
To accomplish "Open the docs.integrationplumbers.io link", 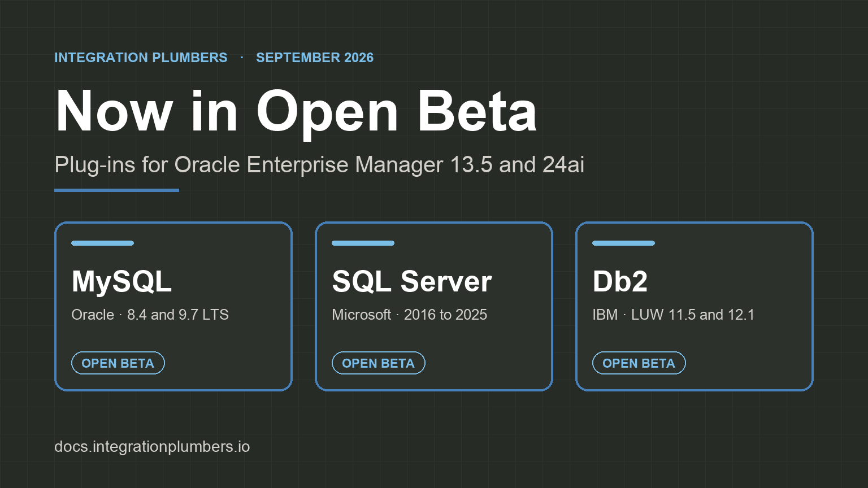I will [152, 447].
